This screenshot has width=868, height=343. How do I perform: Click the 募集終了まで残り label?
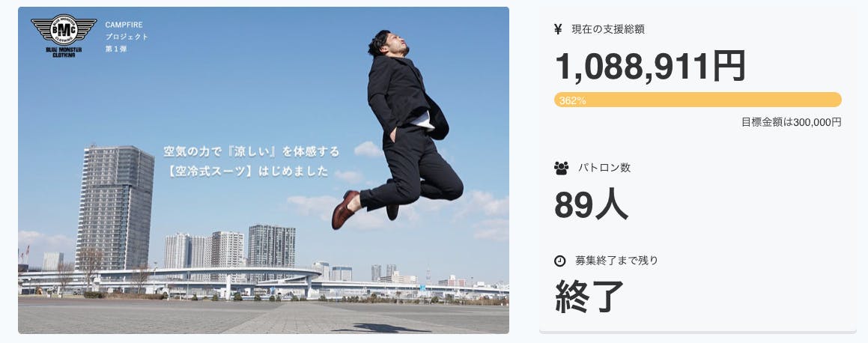[616, 260]
